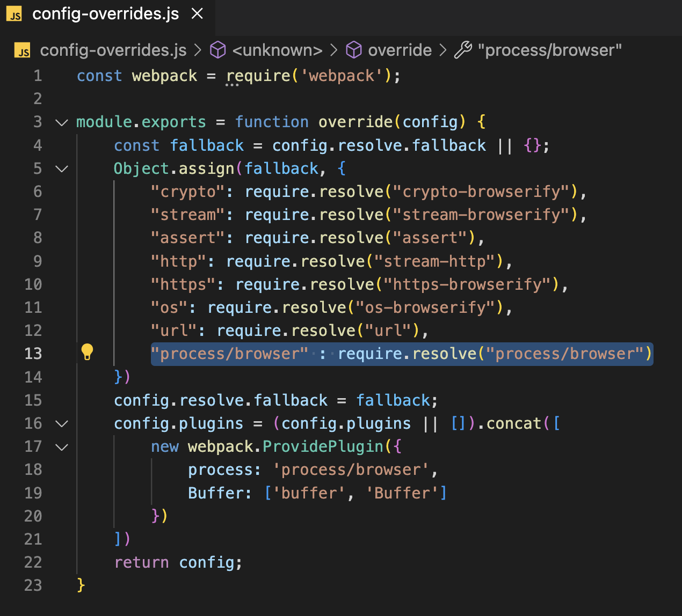Click ProvidePlugin on line 17
The width and height of the screenshot is (682, 616).
[323, 446]
